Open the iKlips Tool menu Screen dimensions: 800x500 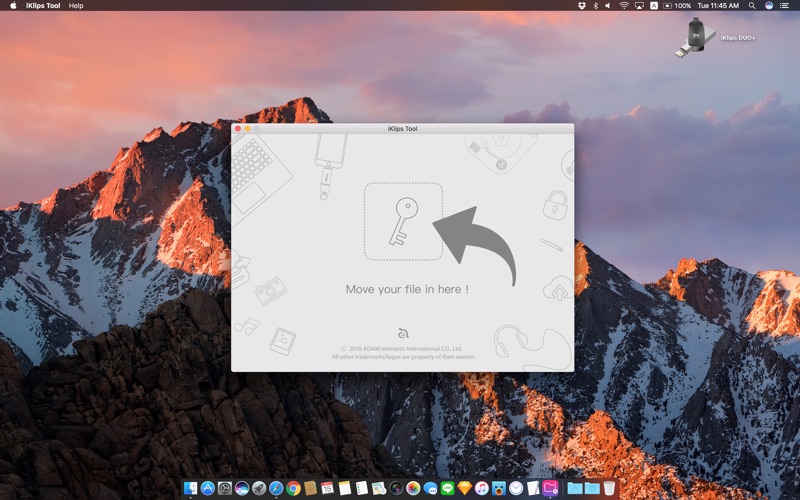[x=43, y=6]
